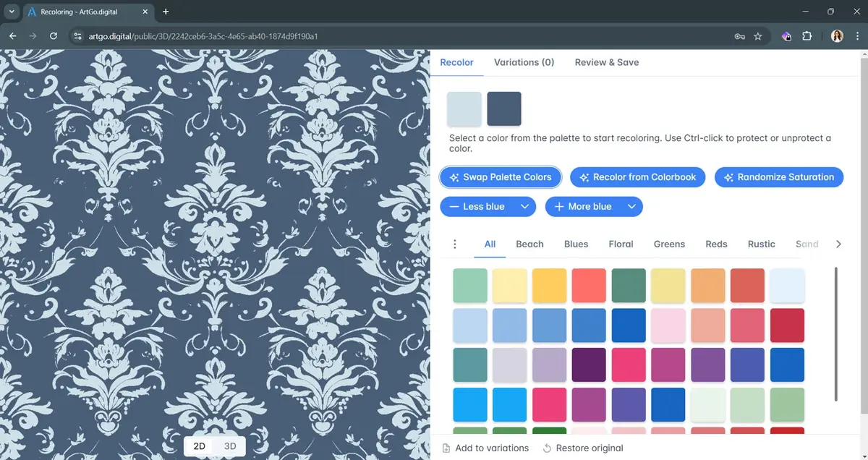Click the browser extensions puzzle icon
Screen dimensions: 868x460
pos(808,35)
